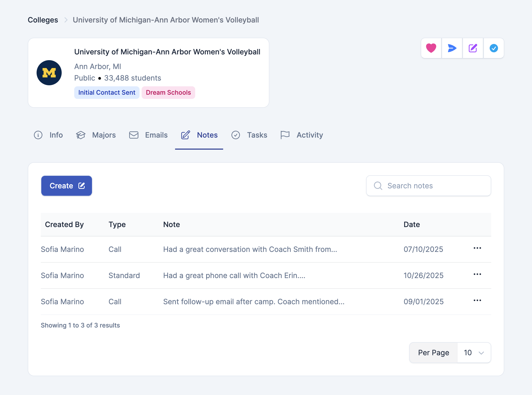
Task: Click the Dream Schools tag
Action: pos(168,93)
